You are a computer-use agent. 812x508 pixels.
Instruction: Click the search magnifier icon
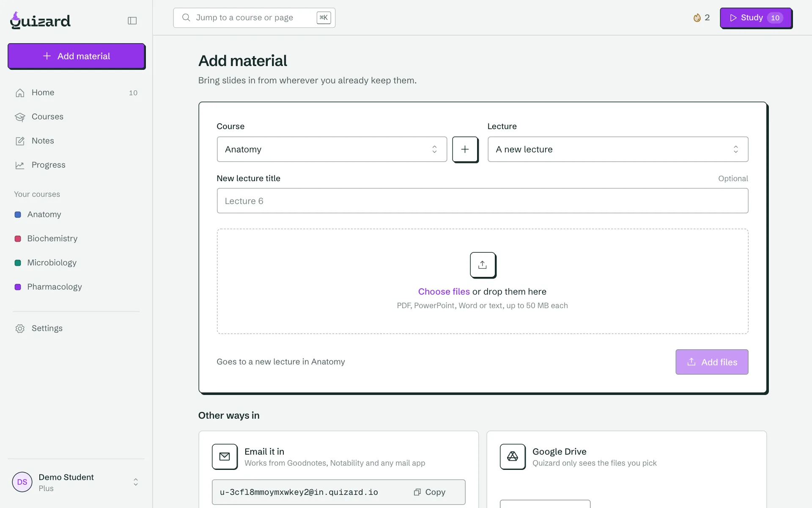coord(186,18)
